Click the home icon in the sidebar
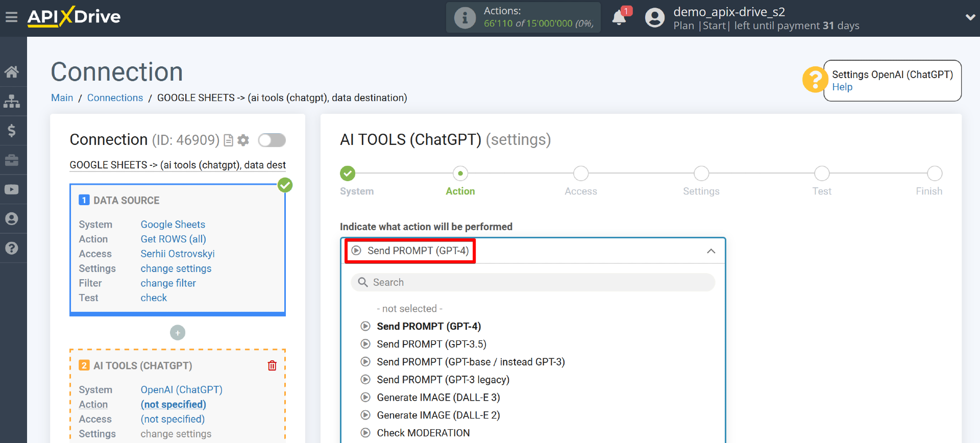 pyautogui.click(x=12, y=72)
